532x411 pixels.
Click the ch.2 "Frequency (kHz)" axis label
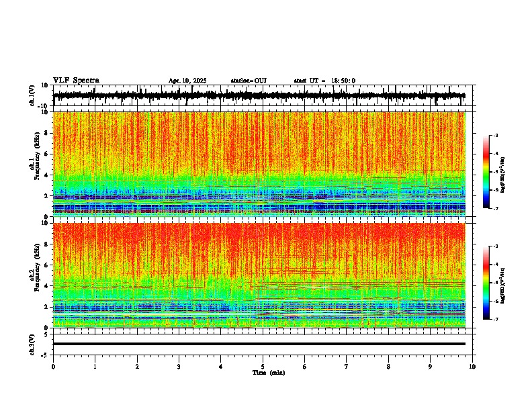click(37, 267)
